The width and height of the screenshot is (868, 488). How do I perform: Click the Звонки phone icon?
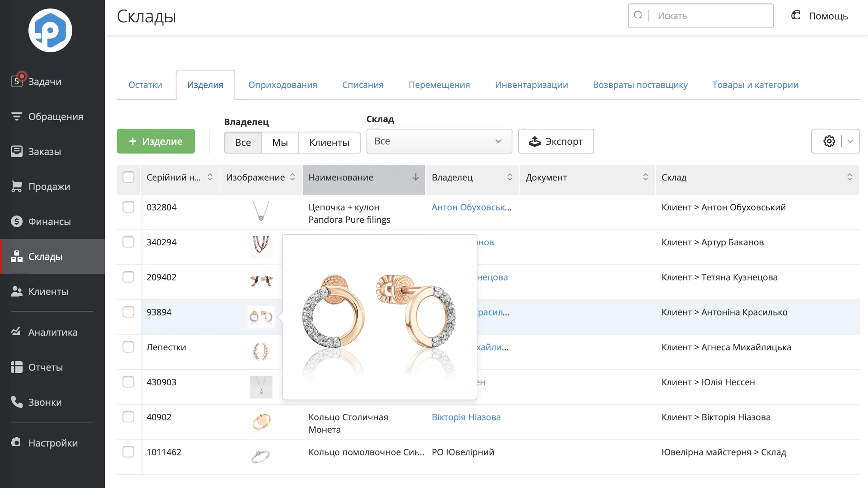click(x=17, y=402)
